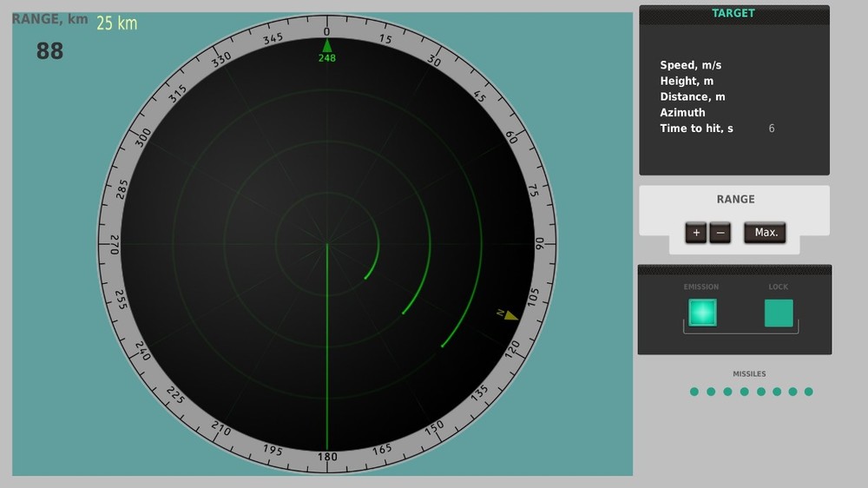Click the middle green arc blip

pos(419,274)
